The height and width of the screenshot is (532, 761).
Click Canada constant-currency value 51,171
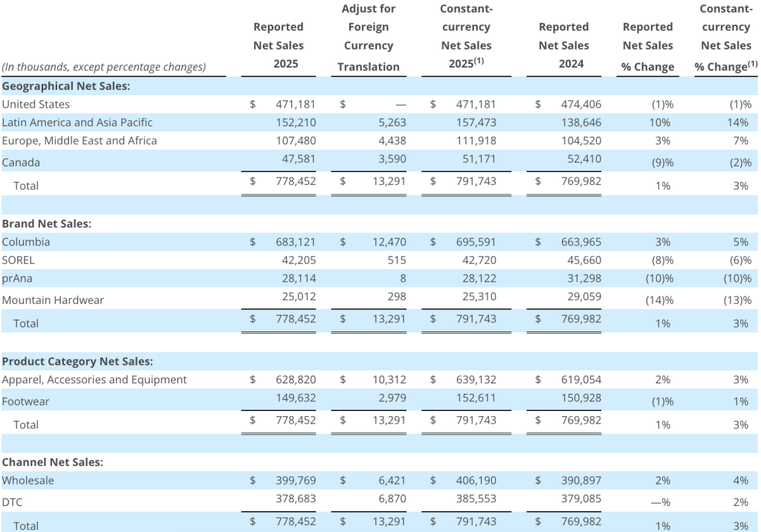[x=479, y=159]
